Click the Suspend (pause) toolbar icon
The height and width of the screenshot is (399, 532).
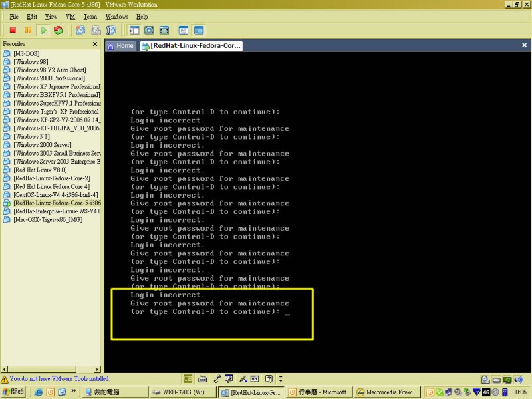(x=28, y=30)
